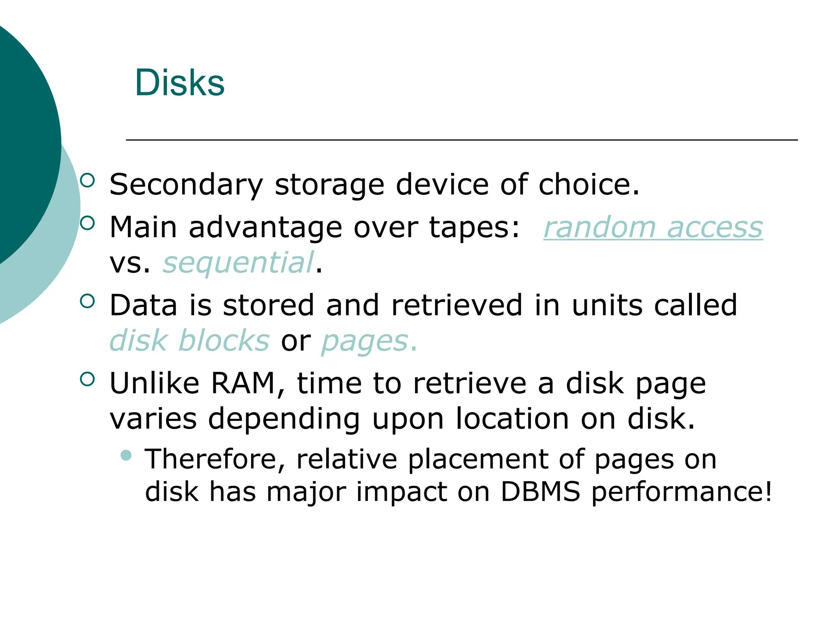Click the bullet circle before 'Data is stored'
This screenshot has width=840, height=630.
click(87, 301)
